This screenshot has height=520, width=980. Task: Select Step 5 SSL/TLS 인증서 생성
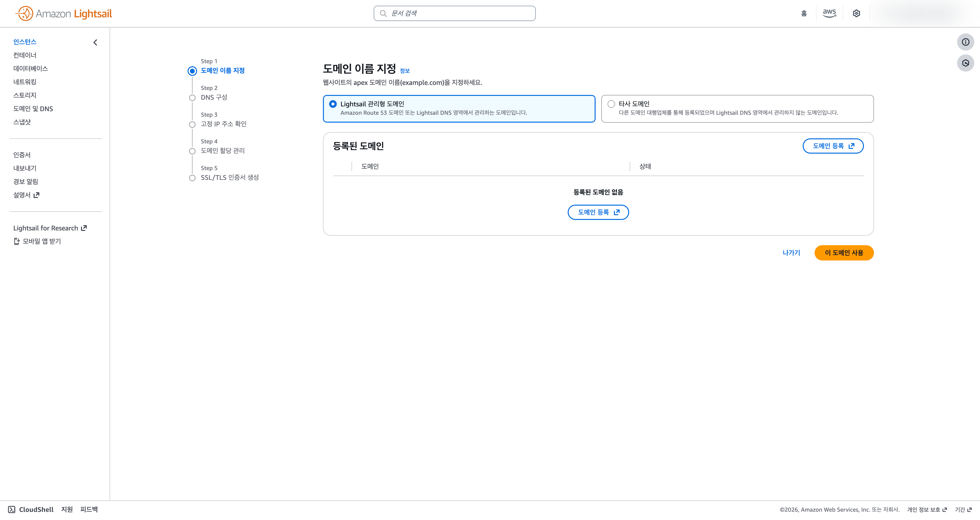coord(230,177)
